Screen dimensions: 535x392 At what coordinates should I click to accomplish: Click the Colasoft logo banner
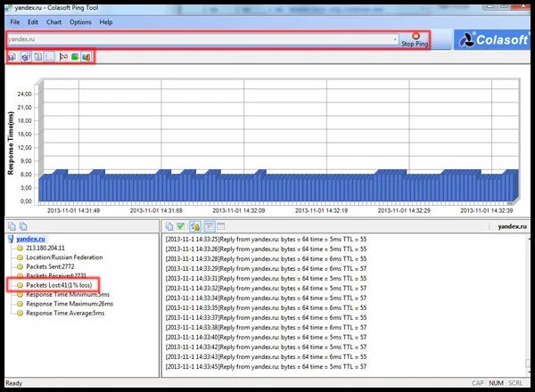click(492, 40)
